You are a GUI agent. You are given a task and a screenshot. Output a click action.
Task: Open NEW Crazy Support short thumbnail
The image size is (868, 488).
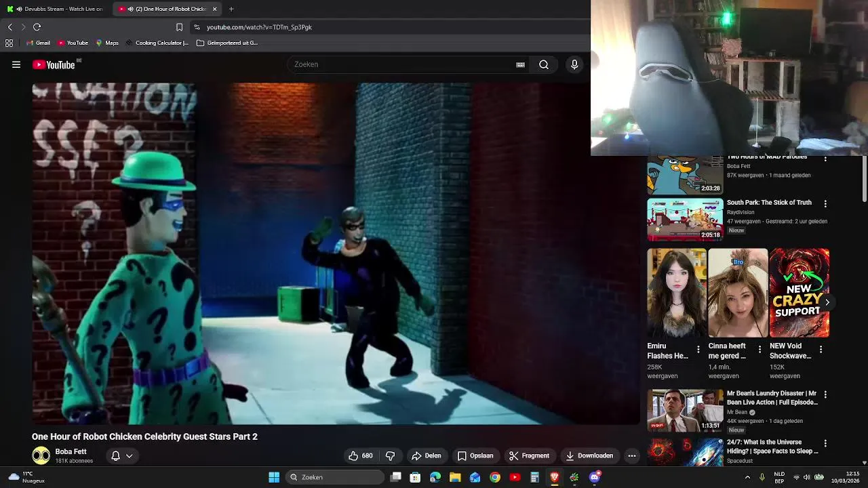800,293
